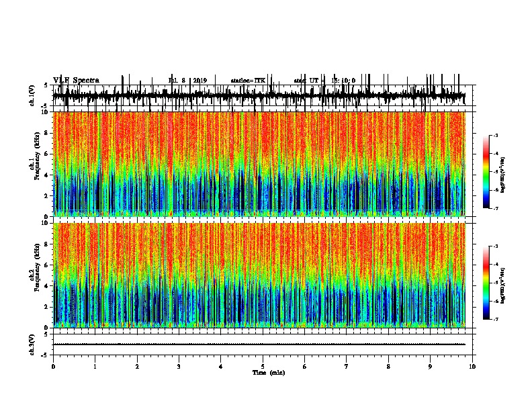Click the ch.2 spectrogram color scale bar
Viewport: 532px width, 411px height.
[x=486, y=283]
